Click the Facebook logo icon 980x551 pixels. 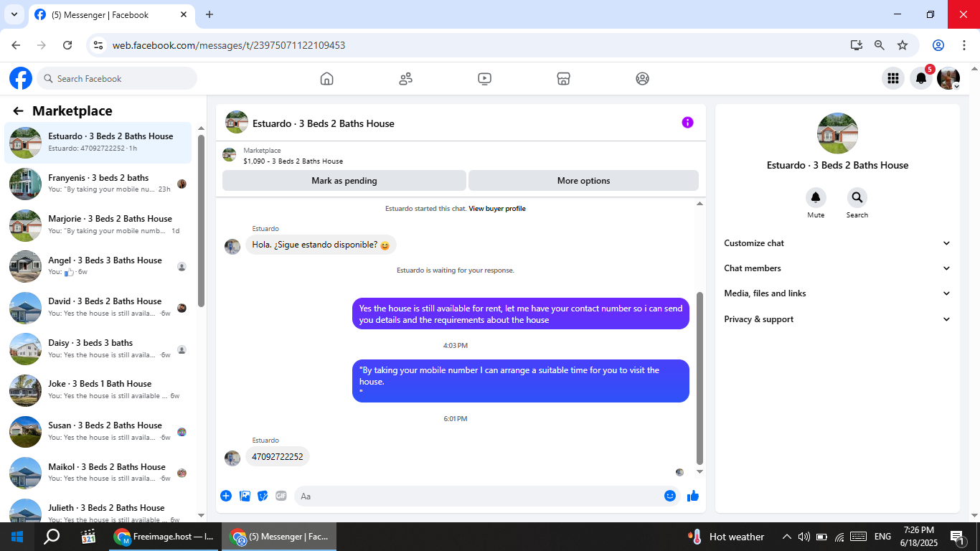pos(21,78)
